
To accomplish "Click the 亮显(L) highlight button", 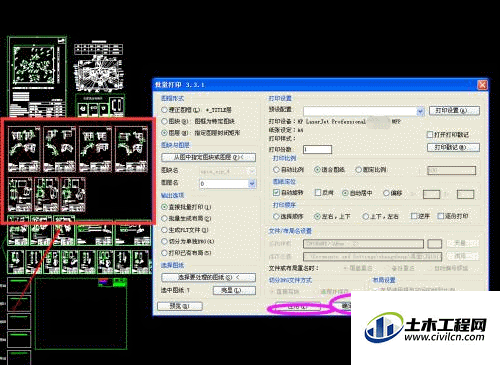I will click(x=234, y=291).
